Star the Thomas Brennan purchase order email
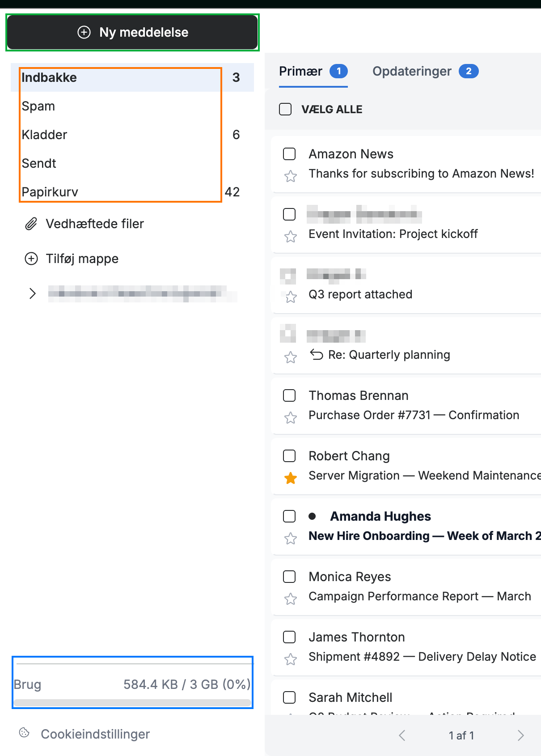The height and width of the screenshot is (756, 541). click(x=291, y=417)
